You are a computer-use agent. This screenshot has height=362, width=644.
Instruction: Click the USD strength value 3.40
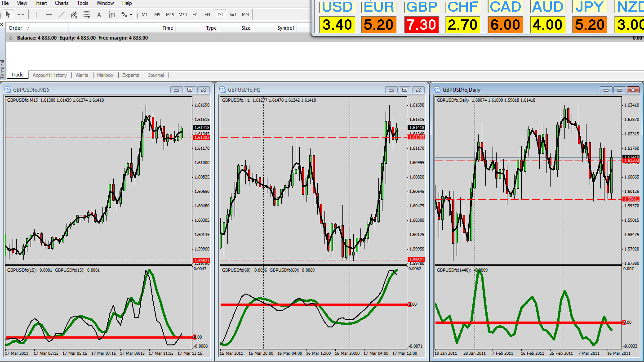pos(338,24)
